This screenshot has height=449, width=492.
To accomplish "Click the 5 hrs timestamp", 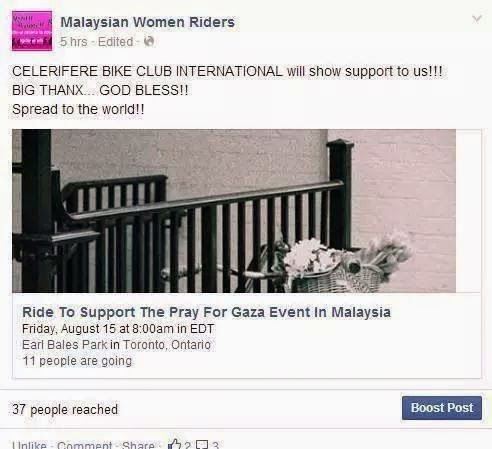I will 74,42.
